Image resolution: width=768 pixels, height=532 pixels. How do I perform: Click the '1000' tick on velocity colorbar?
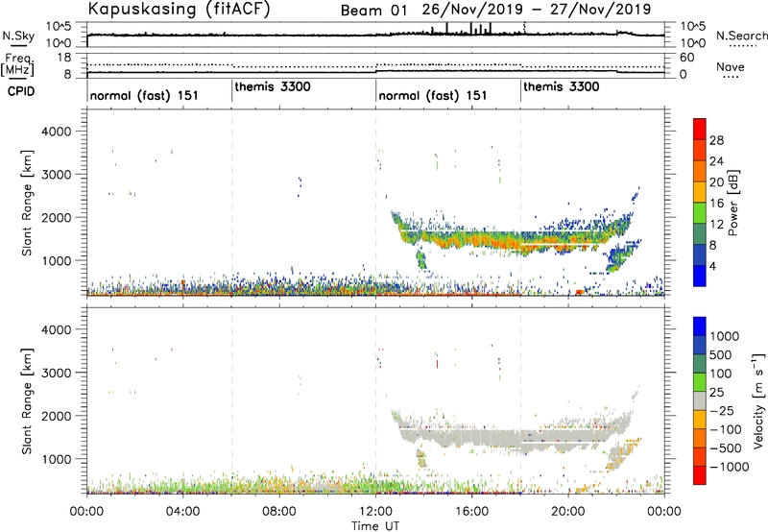(724, 336)
